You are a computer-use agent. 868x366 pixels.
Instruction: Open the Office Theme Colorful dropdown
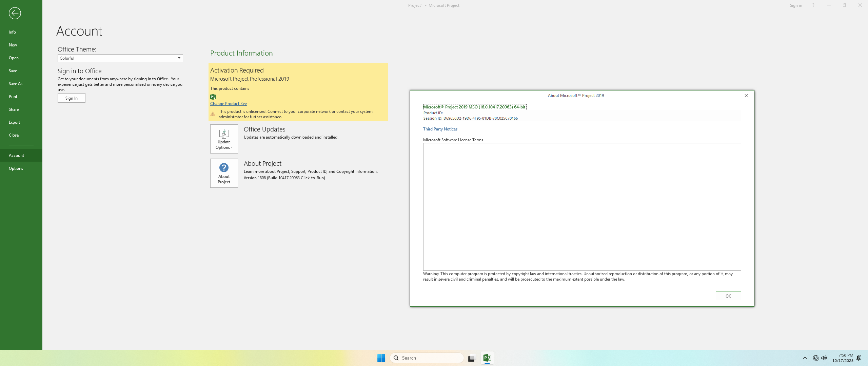click(x=120, y=58)
